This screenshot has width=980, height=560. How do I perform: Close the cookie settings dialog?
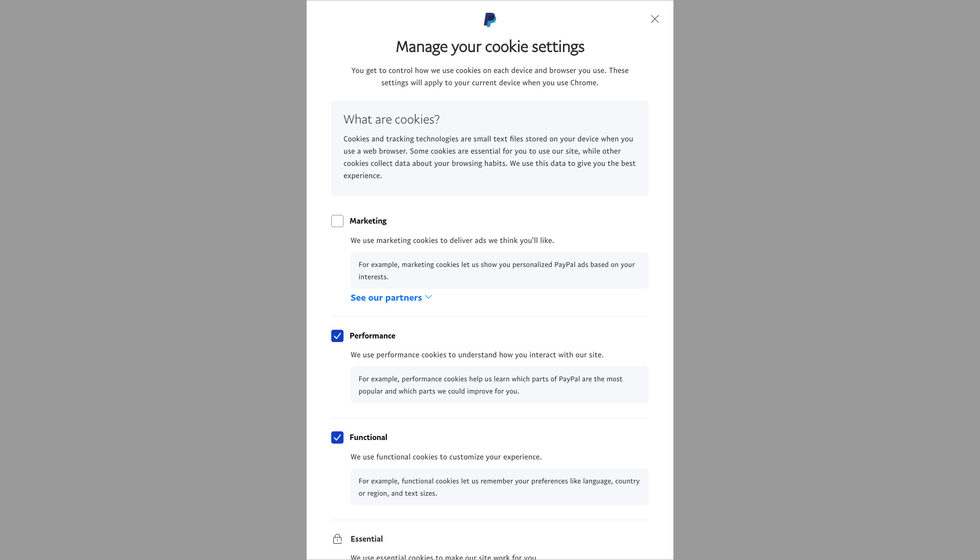(x=655, y=19)
